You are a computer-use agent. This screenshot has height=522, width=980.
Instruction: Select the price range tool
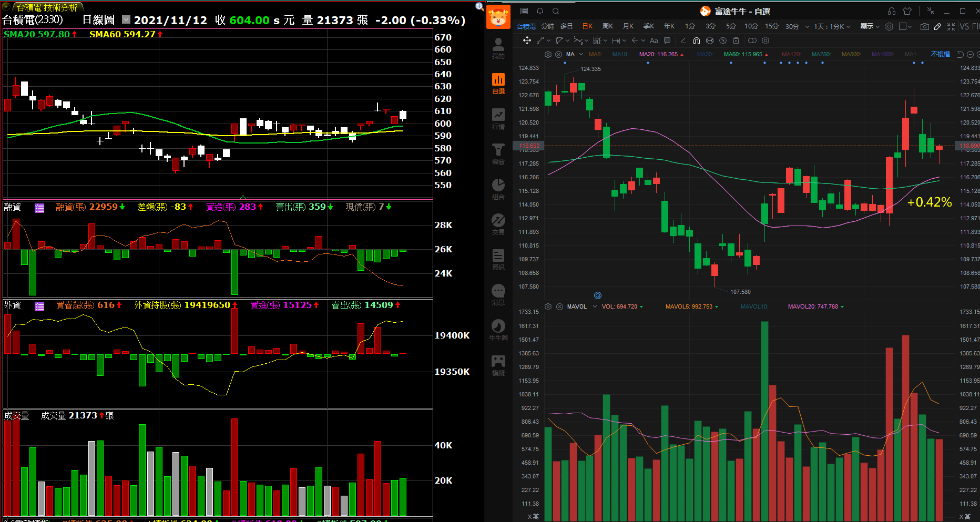tap(616, 40)
